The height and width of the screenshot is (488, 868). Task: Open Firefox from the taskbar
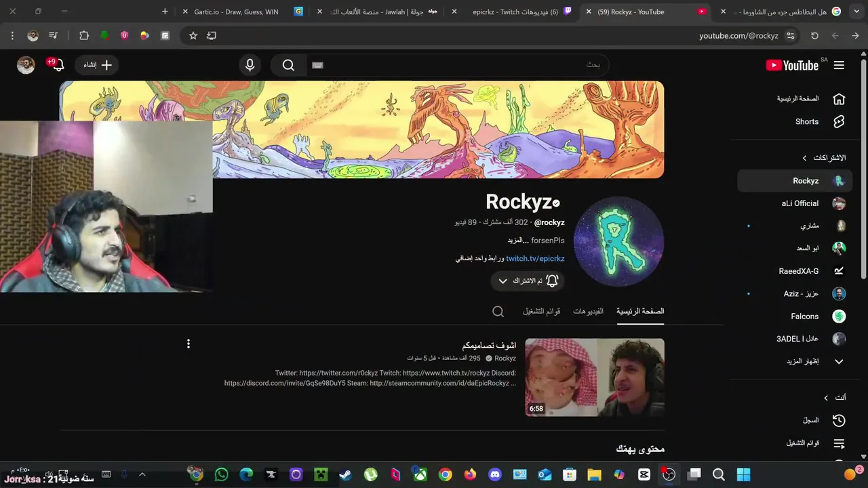[x=470, y=474]
